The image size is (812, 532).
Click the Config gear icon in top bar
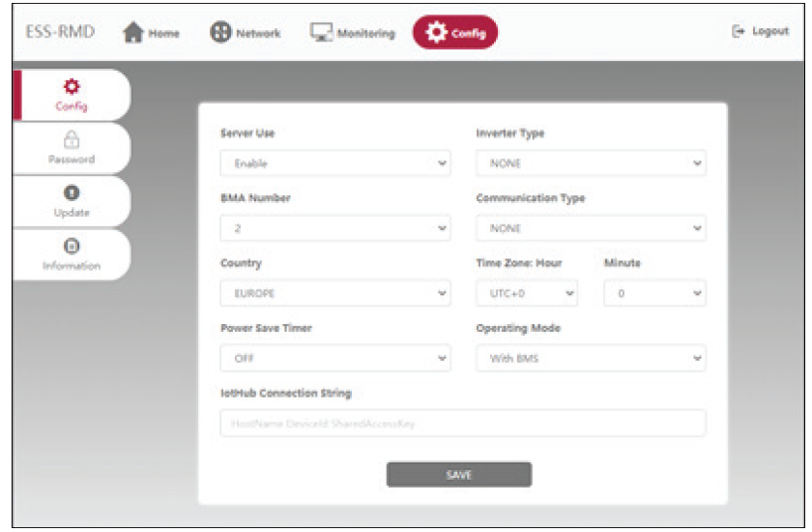pos(437,33)
